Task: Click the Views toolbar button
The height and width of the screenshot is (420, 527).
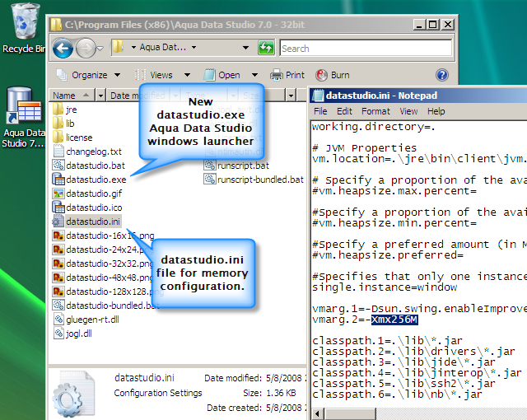Action: 154,75
